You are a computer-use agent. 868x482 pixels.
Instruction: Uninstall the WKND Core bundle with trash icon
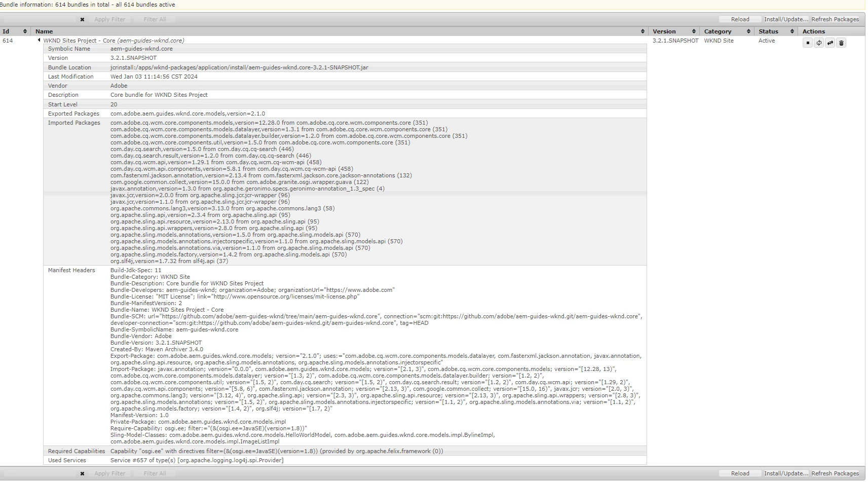(841, 43)
